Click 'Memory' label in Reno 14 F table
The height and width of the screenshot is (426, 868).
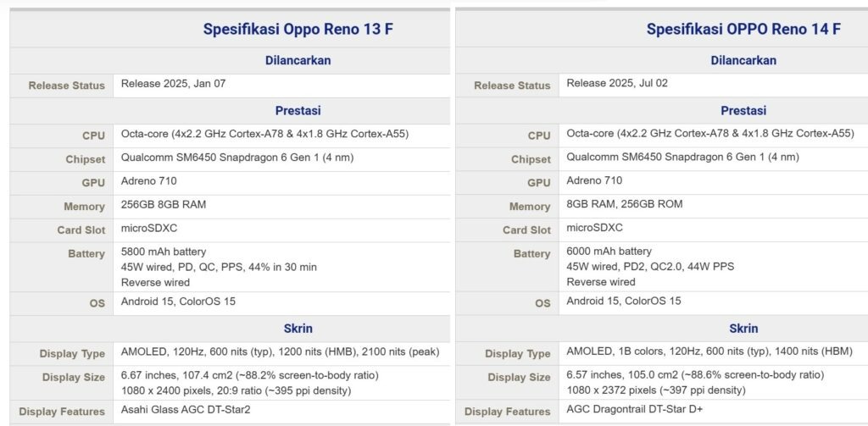(530, 207)
